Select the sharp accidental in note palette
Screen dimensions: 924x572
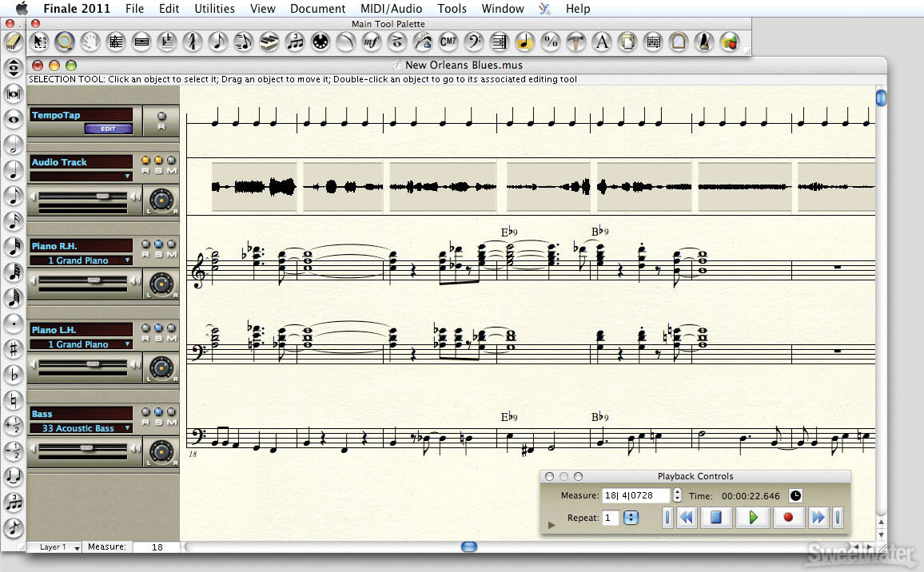click(13, 349)
